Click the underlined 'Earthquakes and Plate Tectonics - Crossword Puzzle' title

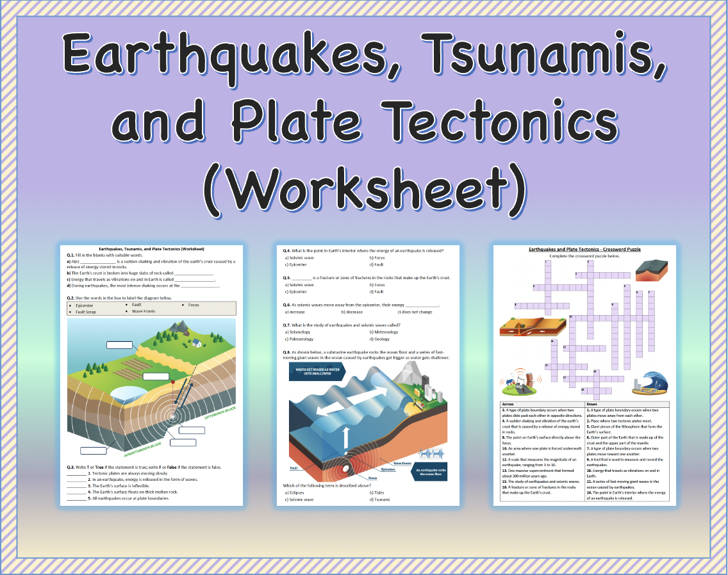[x=585, y=249]
